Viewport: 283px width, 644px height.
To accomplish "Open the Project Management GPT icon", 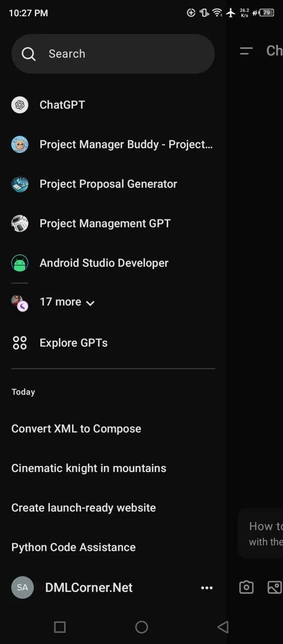I will [x=20, y=223].
